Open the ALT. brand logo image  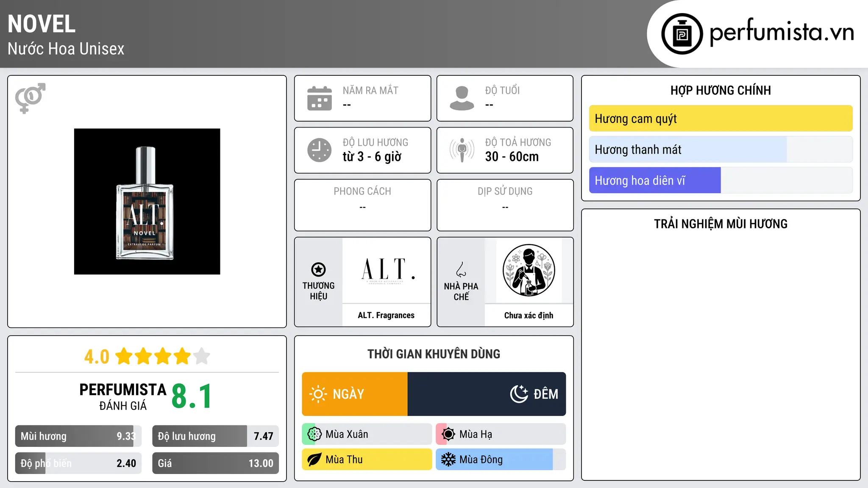(x=387, y=270)
